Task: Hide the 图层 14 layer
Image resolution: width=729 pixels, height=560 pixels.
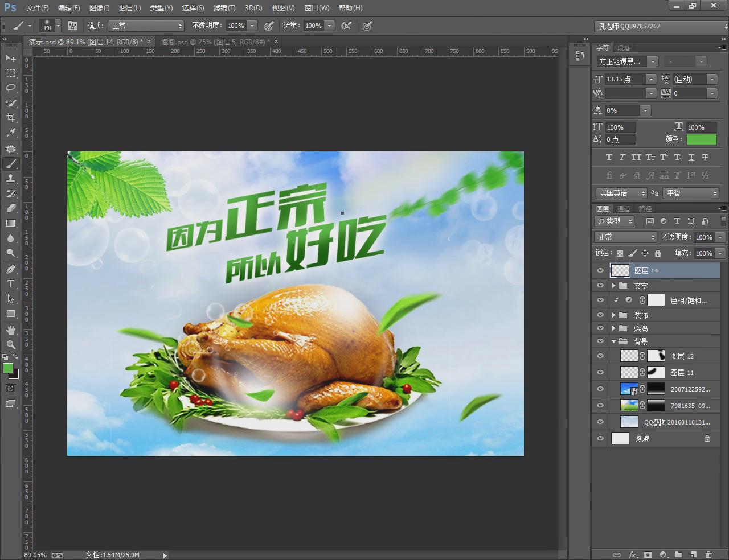Action: pos(600,270)
